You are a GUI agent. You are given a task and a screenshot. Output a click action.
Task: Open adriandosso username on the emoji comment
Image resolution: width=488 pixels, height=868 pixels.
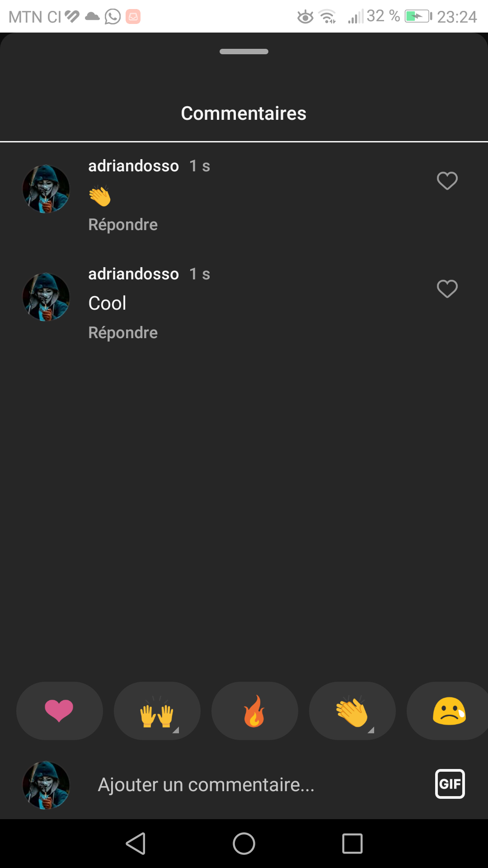133,166
